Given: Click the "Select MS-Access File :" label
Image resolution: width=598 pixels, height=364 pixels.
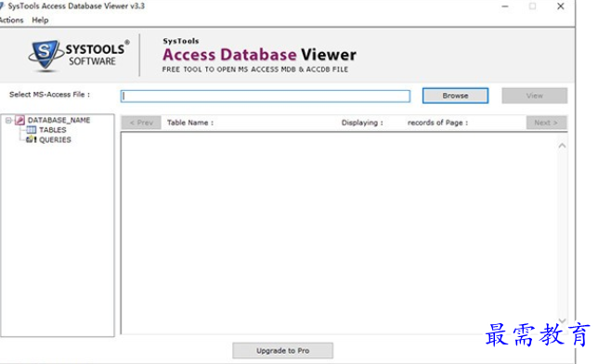Looking at the screenshot, I should (x=49, y=95).
